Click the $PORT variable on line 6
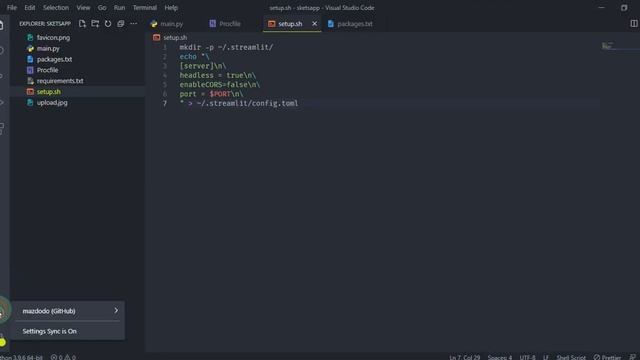 pyautogui.click(x=220, y=94)
